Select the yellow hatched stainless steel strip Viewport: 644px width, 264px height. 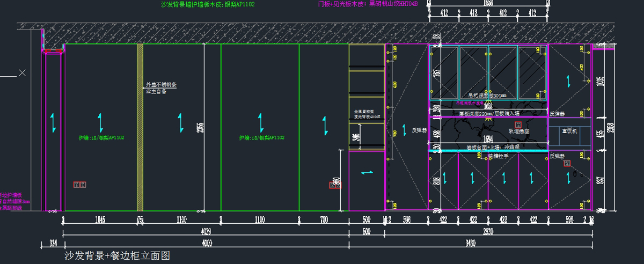(140, 127)
